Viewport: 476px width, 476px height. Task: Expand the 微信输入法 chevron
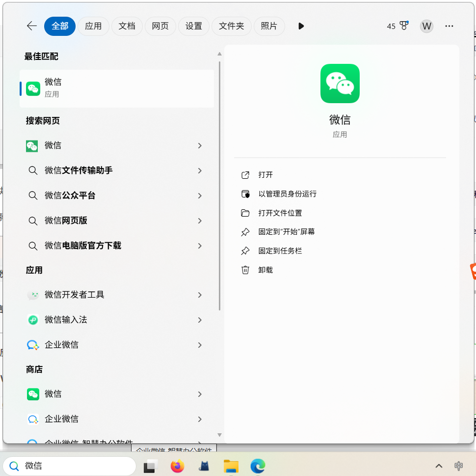pyautogui.click(x=200, y=320)
